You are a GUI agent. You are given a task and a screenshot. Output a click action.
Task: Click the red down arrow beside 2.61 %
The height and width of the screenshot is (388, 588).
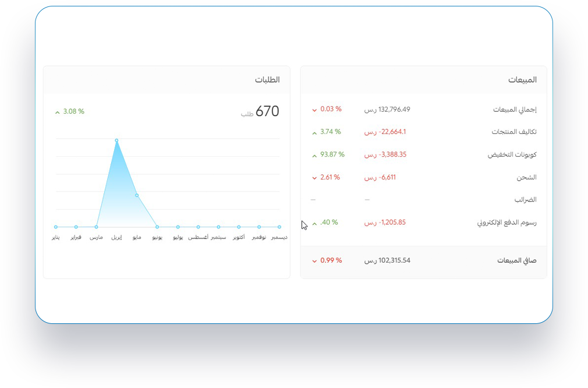pos(314,178)
